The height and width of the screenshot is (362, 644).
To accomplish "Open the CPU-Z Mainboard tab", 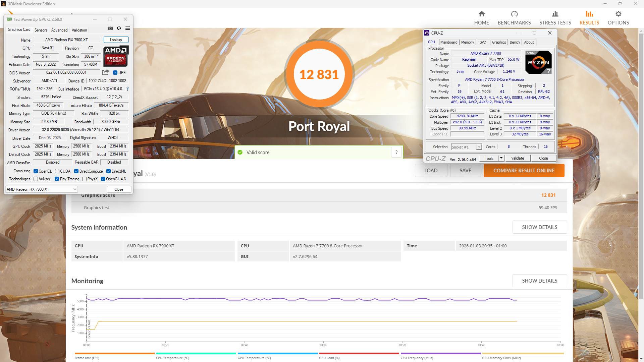I will (448, 42).
